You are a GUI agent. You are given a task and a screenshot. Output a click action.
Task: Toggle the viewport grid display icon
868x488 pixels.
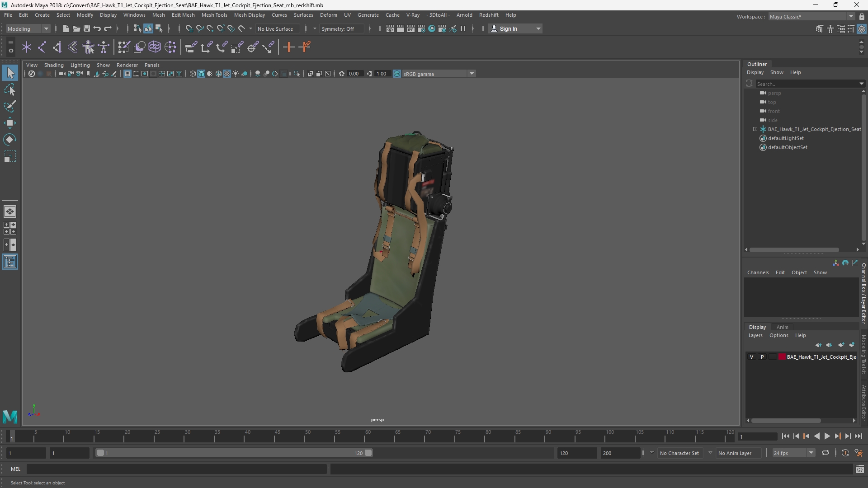pyautogui.click(x=127, y=74)
